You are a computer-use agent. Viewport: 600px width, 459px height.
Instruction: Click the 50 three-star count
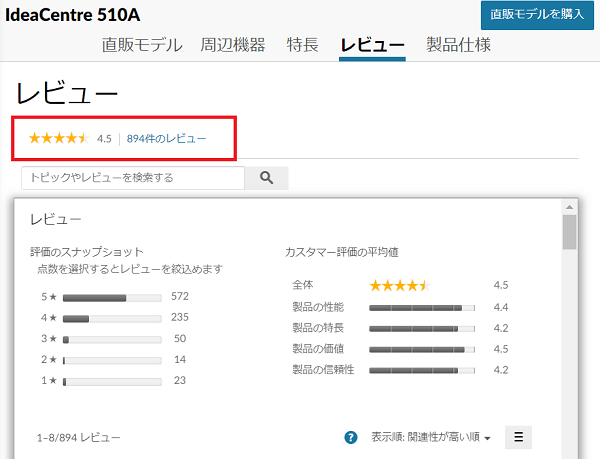pos(180,339)
